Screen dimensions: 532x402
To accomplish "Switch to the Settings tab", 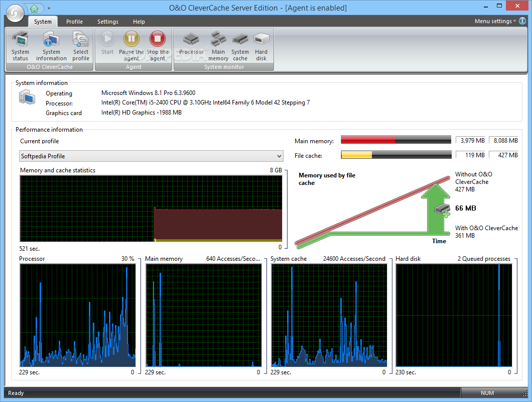I will (108, 22).
